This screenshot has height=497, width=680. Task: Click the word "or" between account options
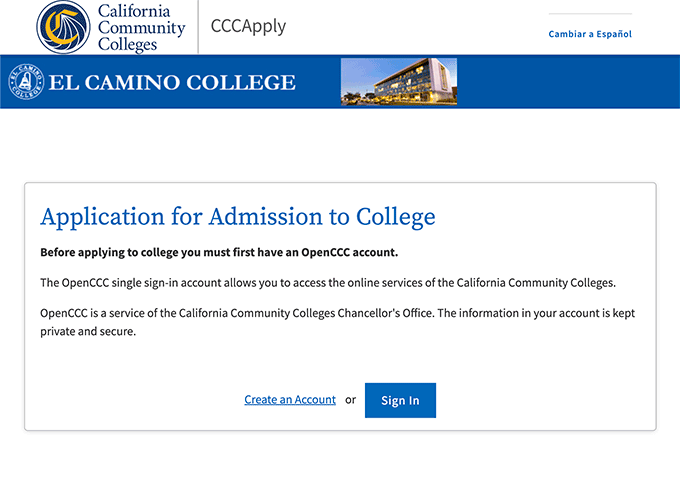[x=350, y=400]
